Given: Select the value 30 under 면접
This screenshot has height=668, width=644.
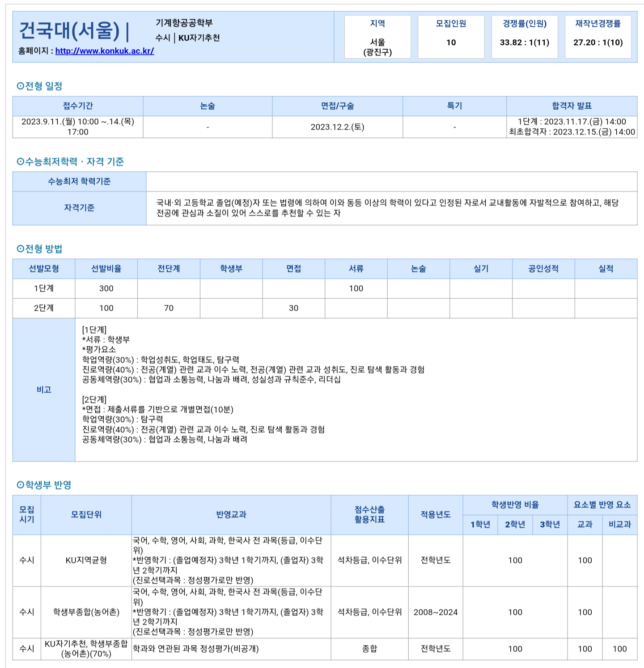Looking at the screenshot, I should [x=293, y=309].
